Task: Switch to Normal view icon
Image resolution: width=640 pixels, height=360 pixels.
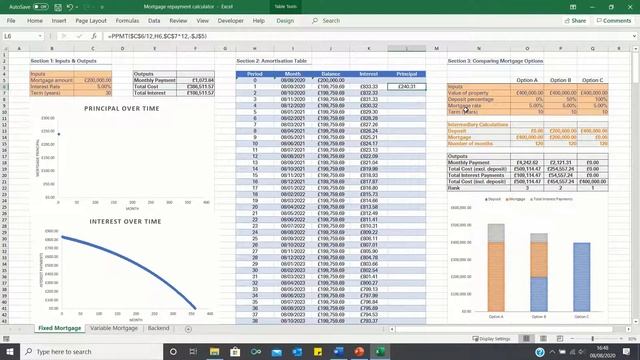Action: (x=527, y=338)
